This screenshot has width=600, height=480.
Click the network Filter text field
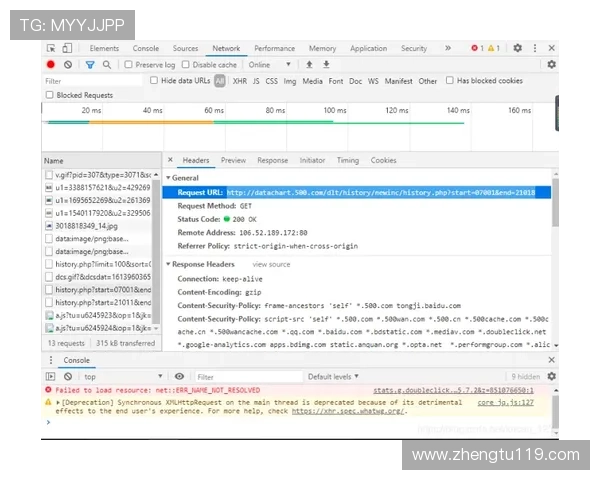90,81
